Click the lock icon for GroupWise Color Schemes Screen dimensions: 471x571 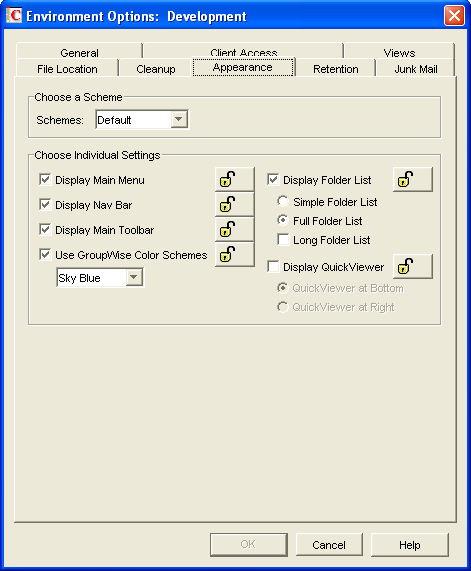click(x=235, y=255)
